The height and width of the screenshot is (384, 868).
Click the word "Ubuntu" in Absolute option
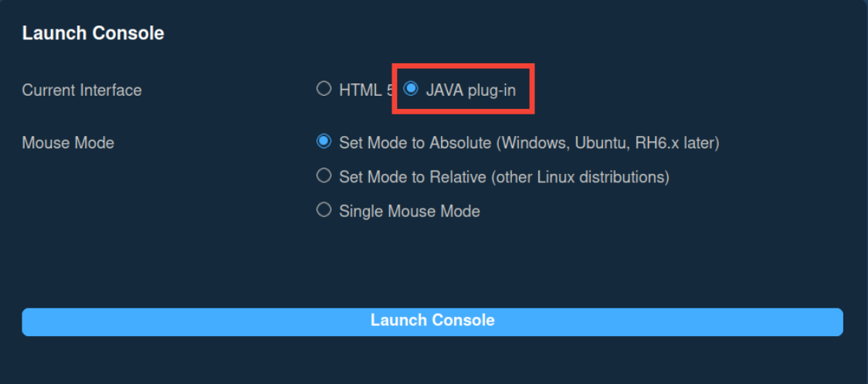[602, 143]
